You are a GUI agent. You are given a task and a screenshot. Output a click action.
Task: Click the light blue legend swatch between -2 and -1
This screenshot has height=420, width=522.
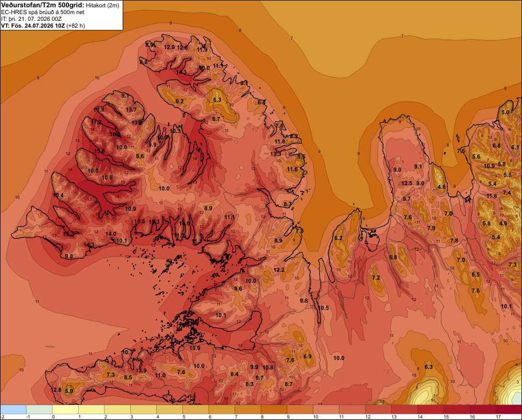[x=14, y=409]
